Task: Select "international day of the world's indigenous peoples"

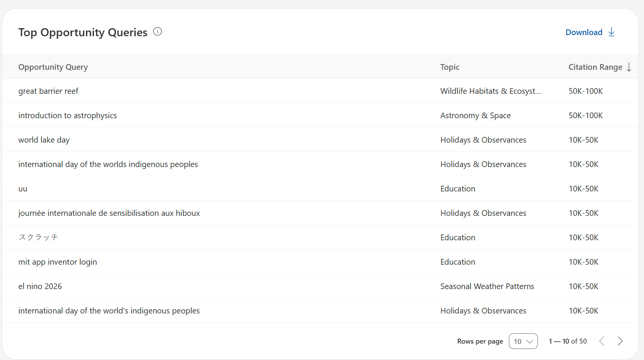Action: pyautogui.click(x=109, y=311)
